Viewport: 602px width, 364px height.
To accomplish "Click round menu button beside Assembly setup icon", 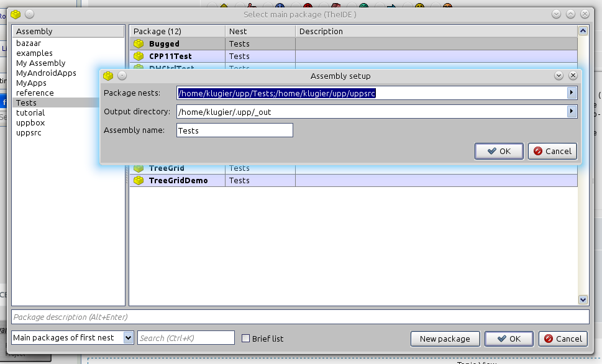I will pos(122,76).
